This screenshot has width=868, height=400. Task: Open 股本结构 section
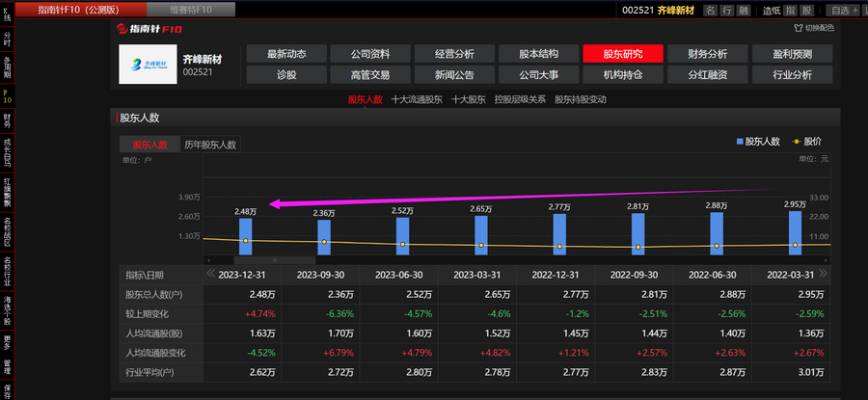(538, 54)
